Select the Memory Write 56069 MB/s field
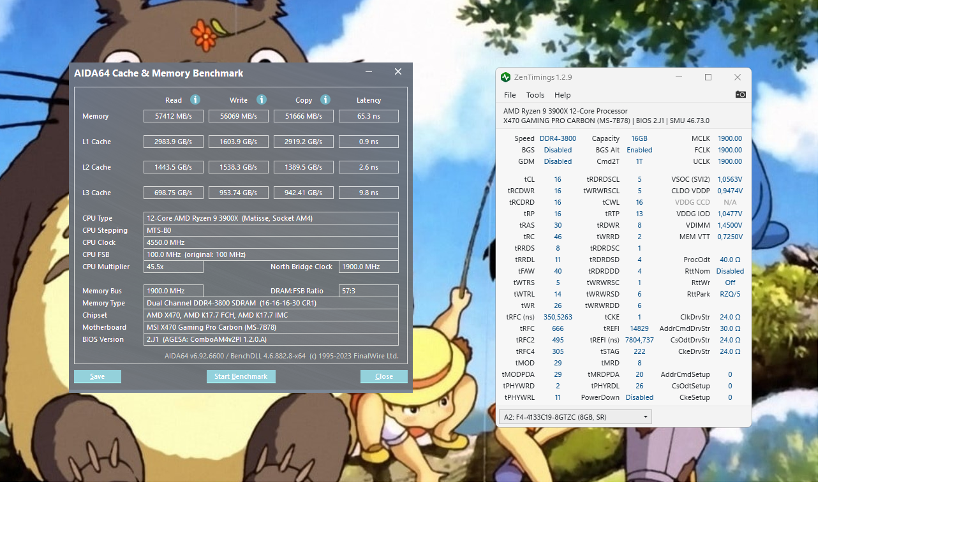 (239, 116)
